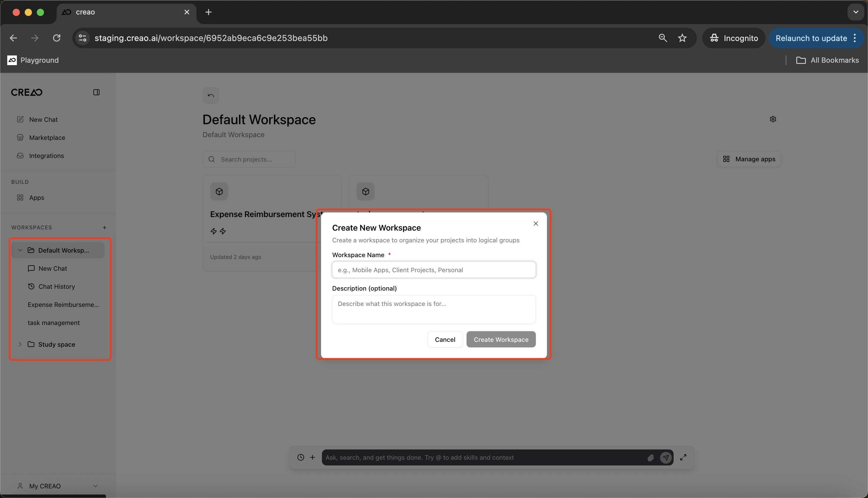Close the Create New Workspace dialog
The width and height of the screenshot is (868, 498).
[x=535, y=223]
